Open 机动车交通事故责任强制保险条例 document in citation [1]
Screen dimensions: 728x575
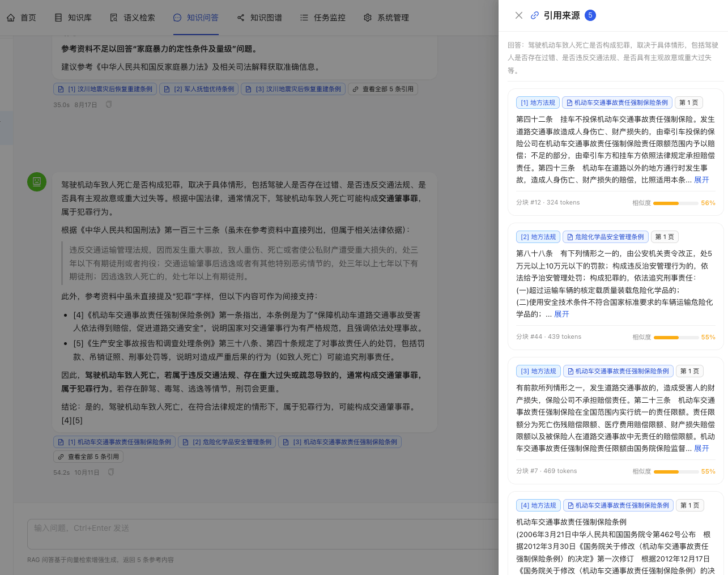618,103
